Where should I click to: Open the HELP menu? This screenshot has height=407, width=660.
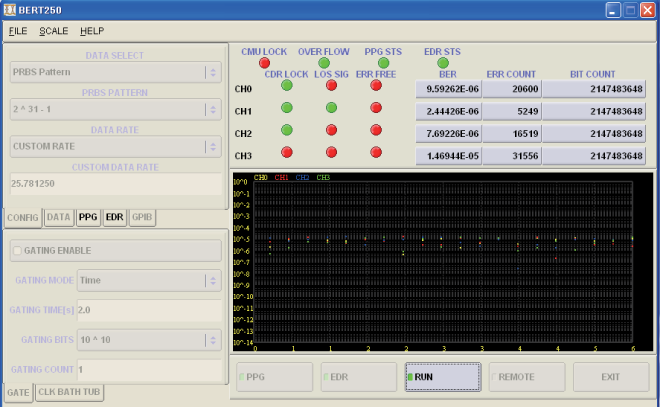[92, 31]
